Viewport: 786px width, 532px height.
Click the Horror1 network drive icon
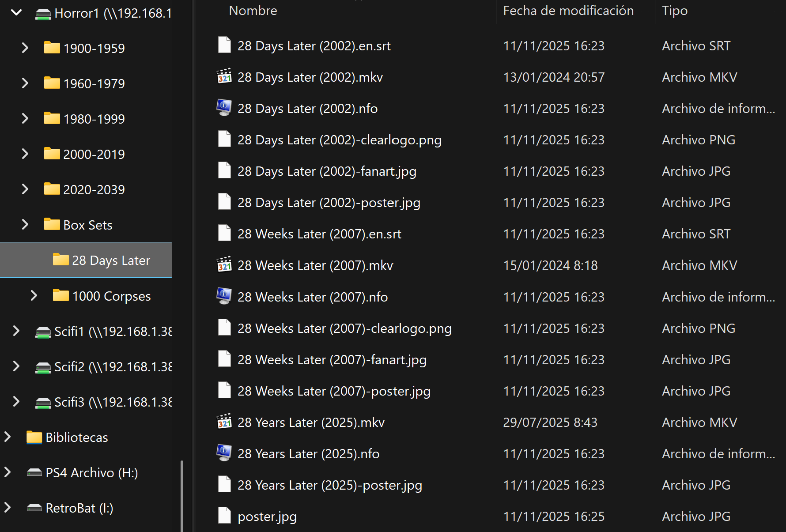click(x=43, y=14)
